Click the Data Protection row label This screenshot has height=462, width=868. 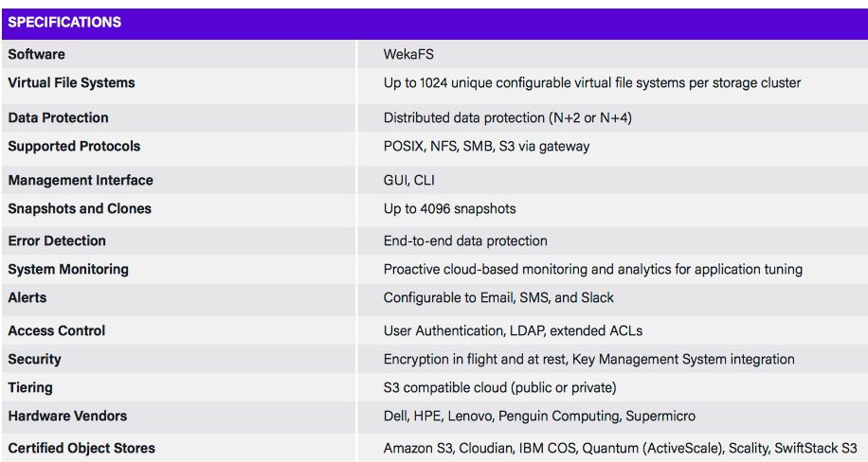[58, 117]
